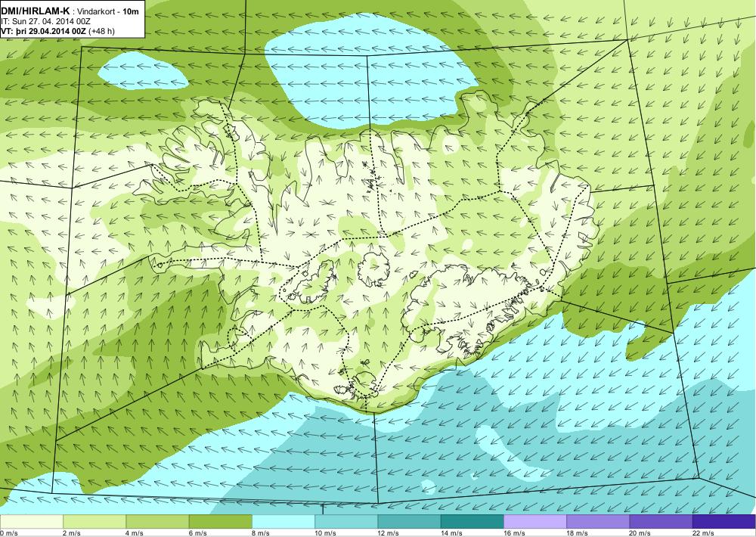
Task: Click the "DMI/HIRLAM-K" model title
Action: (x=36, y=11)
